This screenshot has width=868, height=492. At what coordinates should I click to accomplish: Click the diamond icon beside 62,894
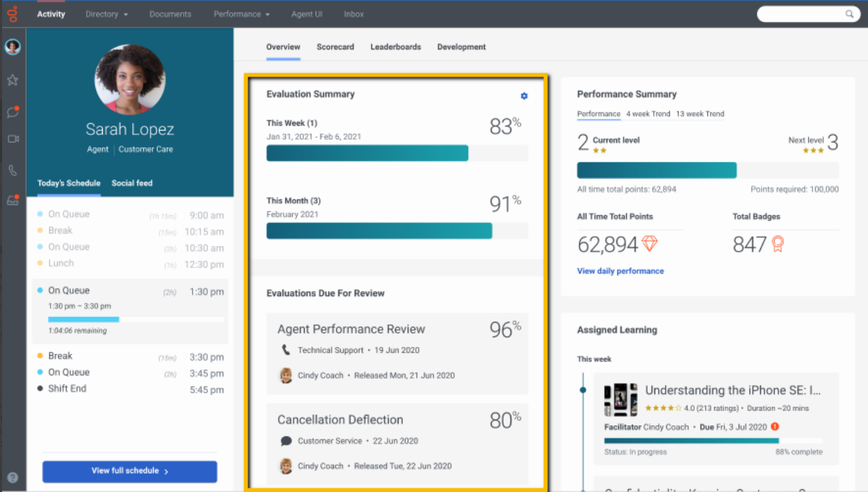point(650,244)
